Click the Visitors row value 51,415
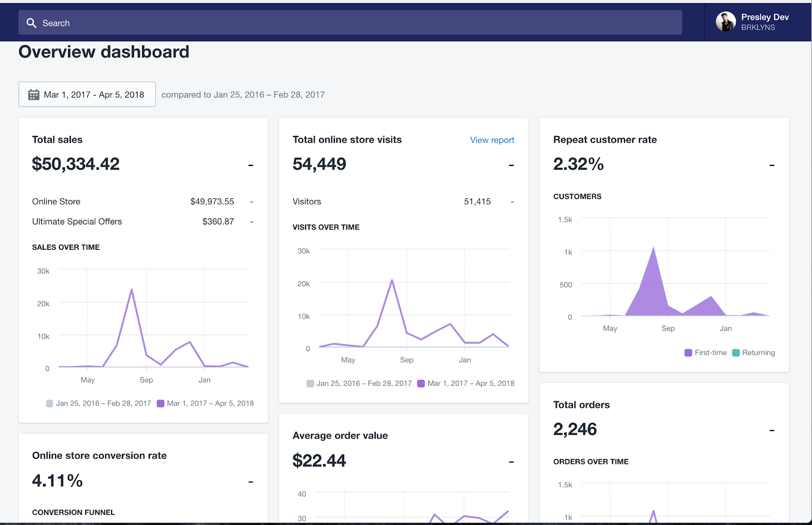This screenshot has width=812, height=525. 477,202
